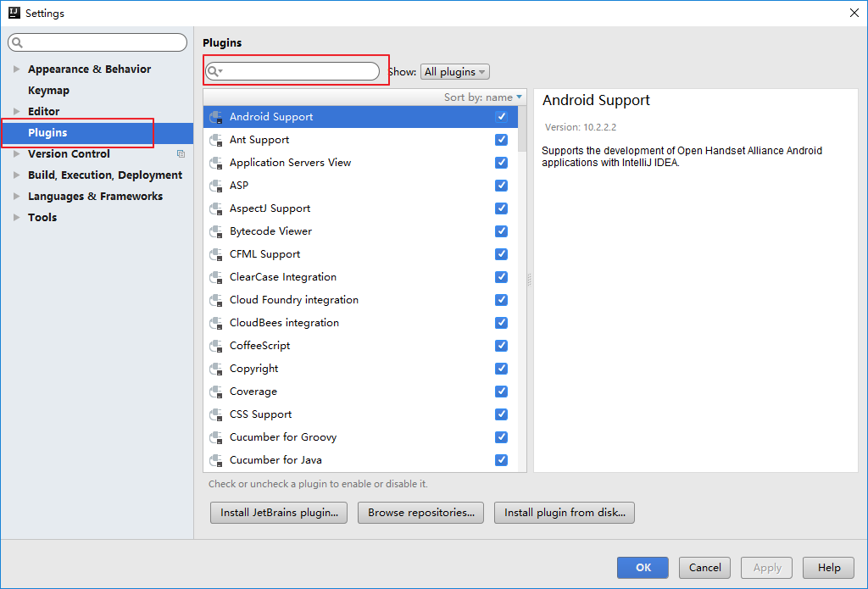
Task: Expand the Tools settings node
Action: pos(17,218)
